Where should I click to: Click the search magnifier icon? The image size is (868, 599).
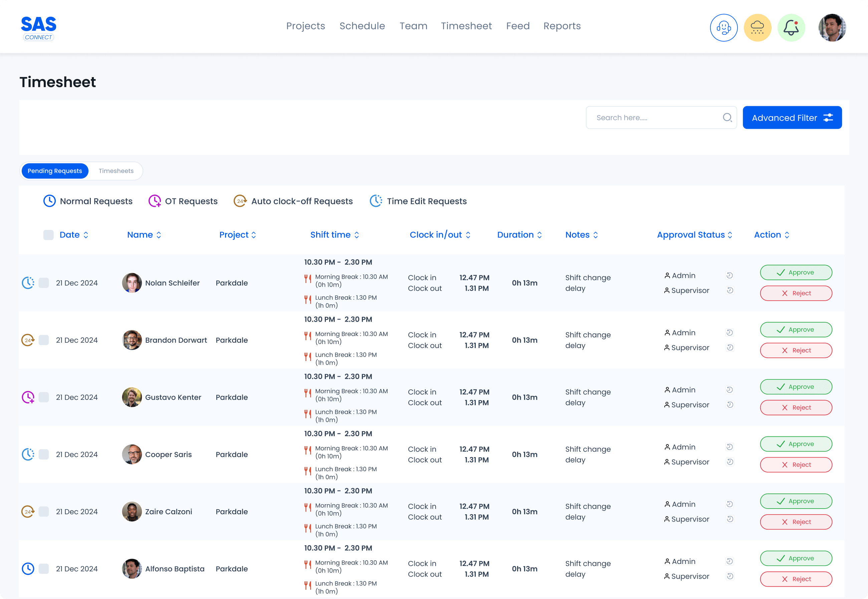tap(727, 117)
